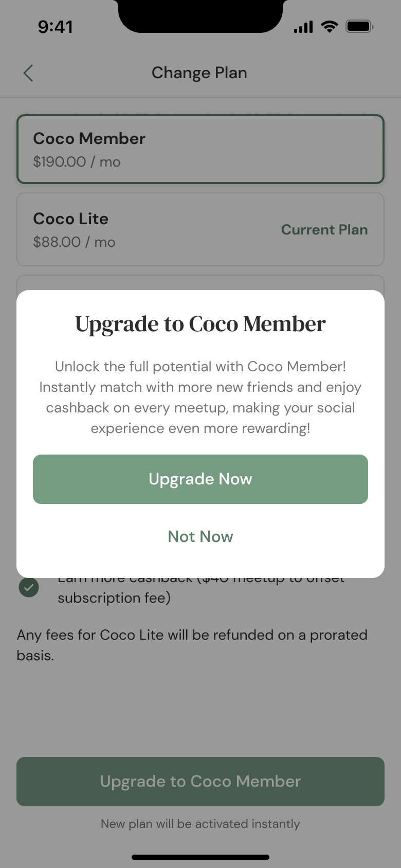This screenshot has height=868, width=401.
Task: Tap the green checkmark beside cashback feature
Action: 29,587
